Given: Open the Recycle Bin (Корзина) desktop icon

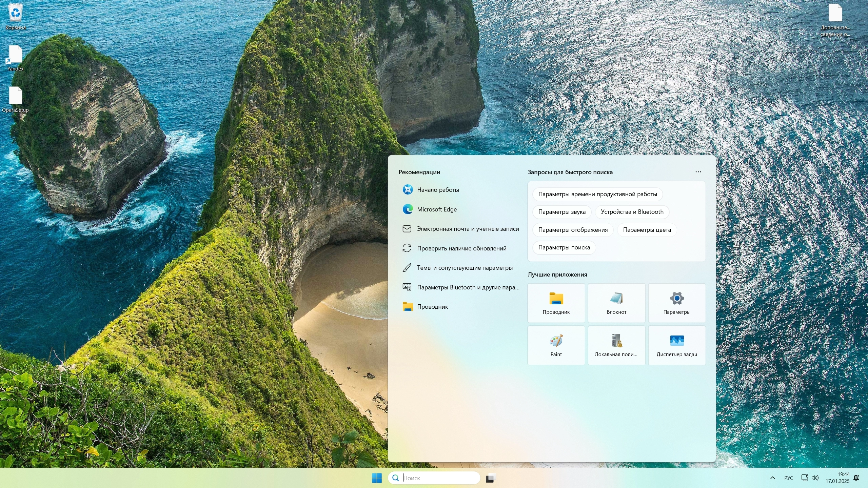Looking at the screenshot, I should 15,17.
